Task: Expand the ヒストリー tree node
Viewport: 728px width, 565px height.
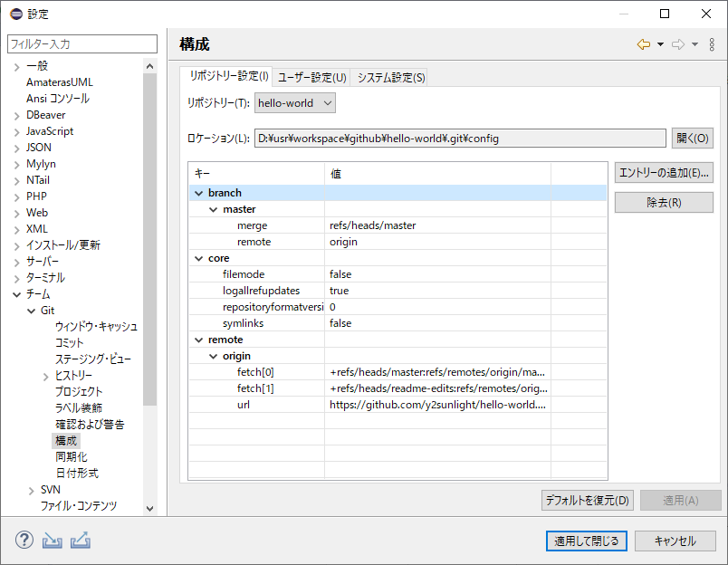Action: coord(45,376)
